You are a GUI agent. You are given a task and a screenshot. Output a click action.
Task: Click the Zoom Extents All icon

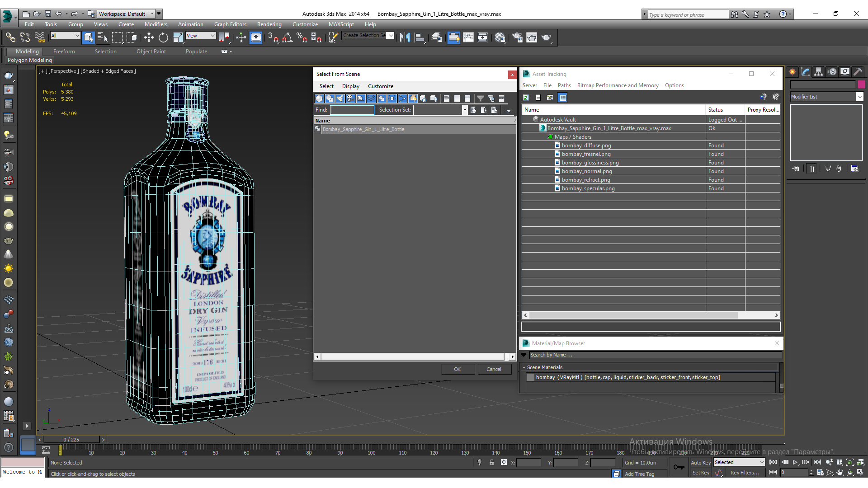(x=861, y=462)
